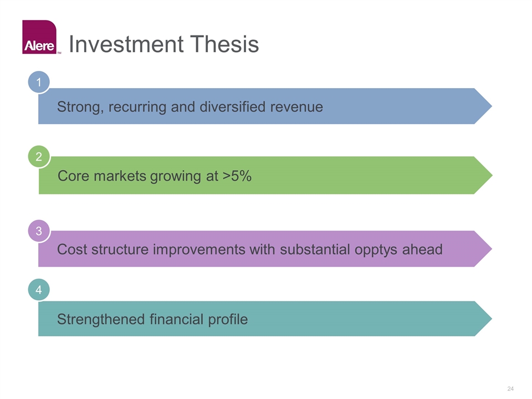The image size is (532, 399).
Task: Click the ">5%" figure in green banner
Action: 237,176
